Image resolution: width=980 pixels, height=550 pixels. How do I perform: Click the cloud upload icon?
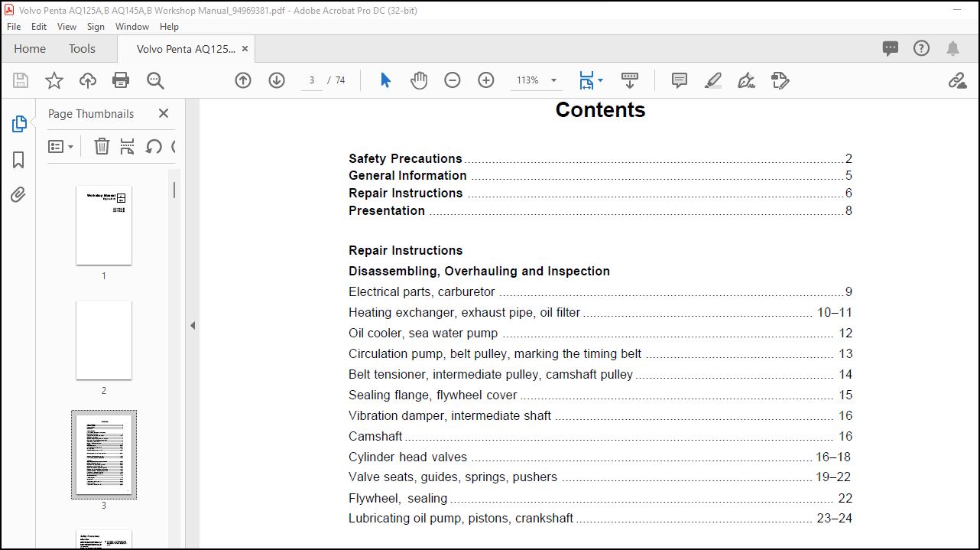(x=88, y=80)
